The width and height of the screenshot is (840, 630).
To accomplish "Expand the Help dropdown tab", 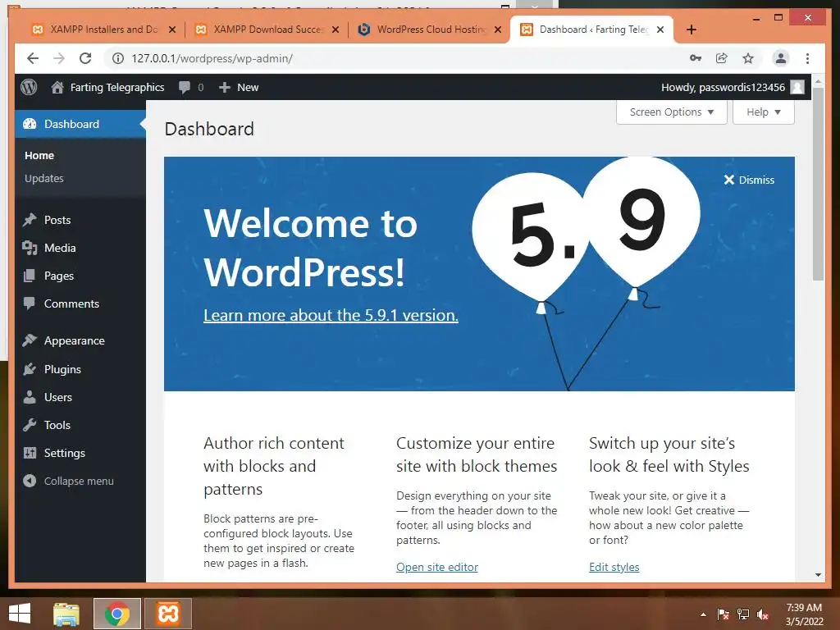I will click(764, 112).
